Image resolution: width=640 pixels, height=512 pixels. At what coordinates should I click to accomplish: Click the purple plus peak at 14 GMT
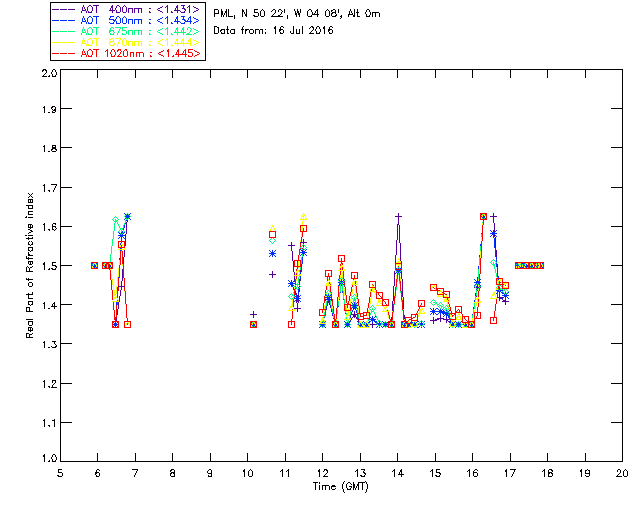point(398,216)
